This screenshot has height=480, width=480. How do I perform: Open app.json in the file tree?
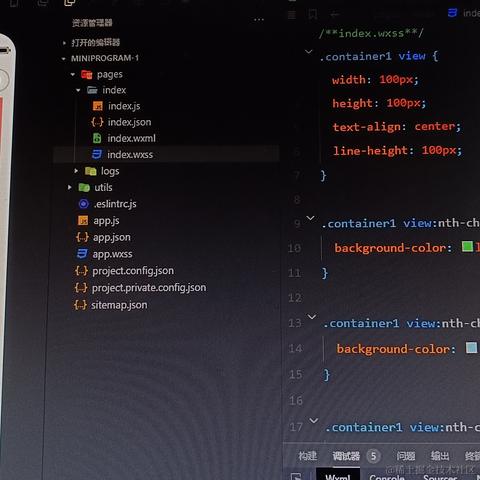pos(112,237)
